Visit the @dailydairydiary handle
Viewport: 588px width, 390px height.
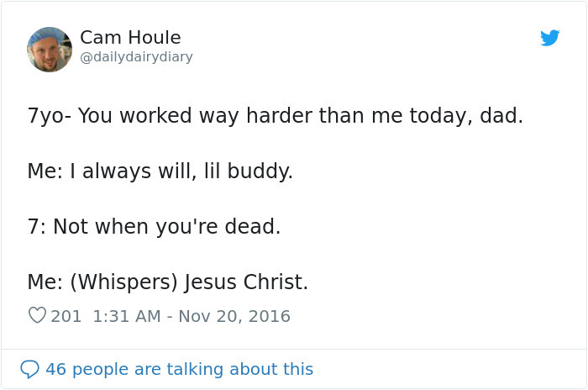tap(136, 57)
